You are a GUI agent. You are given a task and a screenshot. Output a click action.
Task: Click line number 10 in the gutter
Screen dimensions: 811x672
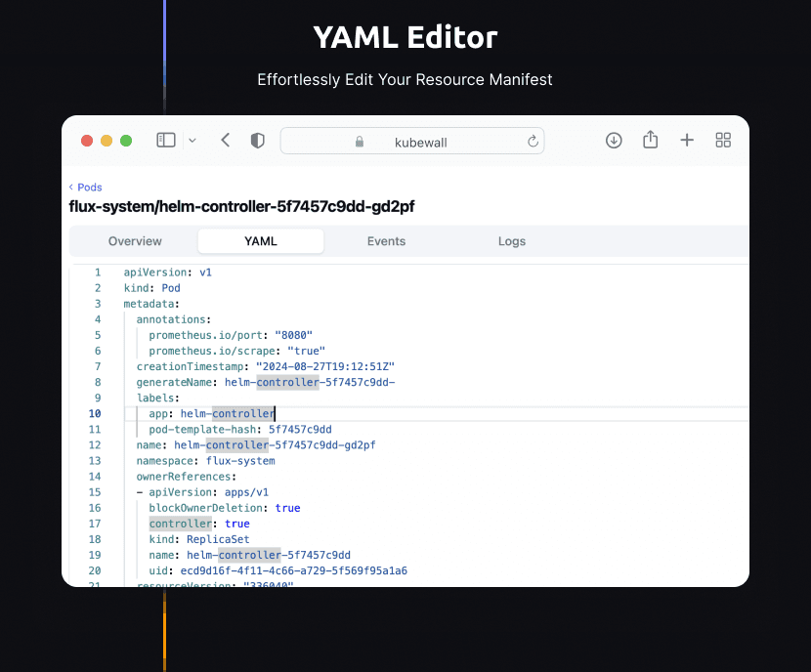tap(96, 414)
